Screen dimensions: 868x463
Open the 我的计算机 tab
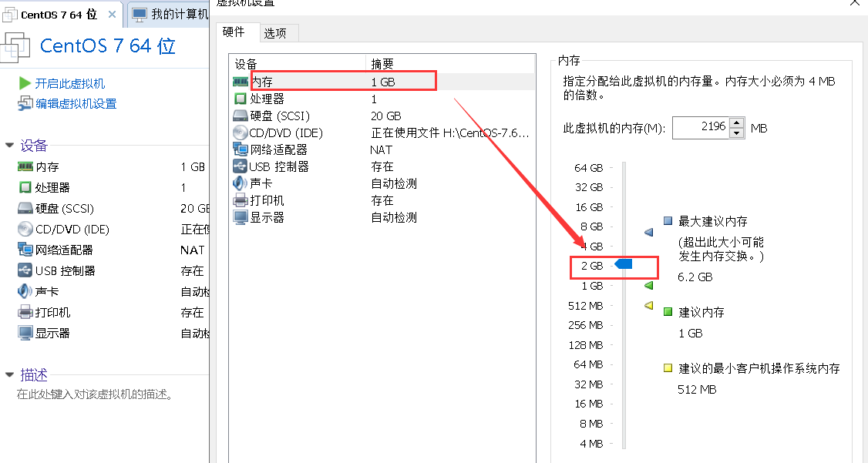pyautogui.click(x=170, y=15)
